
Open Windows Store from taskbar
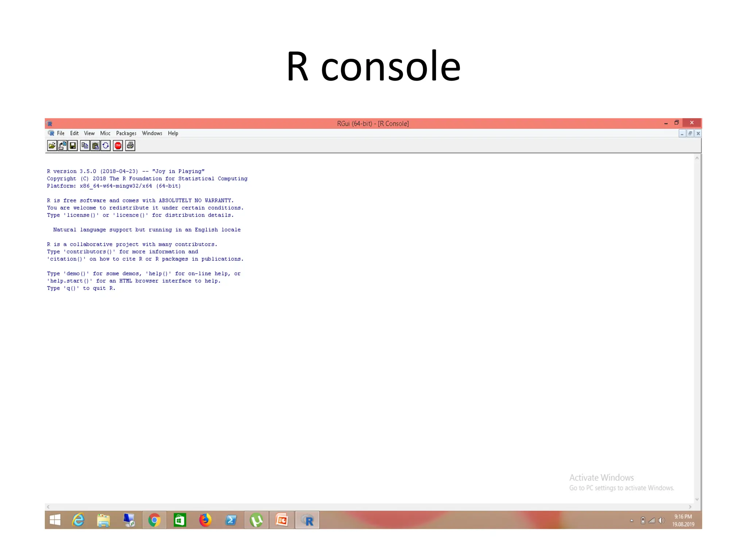tap(180, 520)
